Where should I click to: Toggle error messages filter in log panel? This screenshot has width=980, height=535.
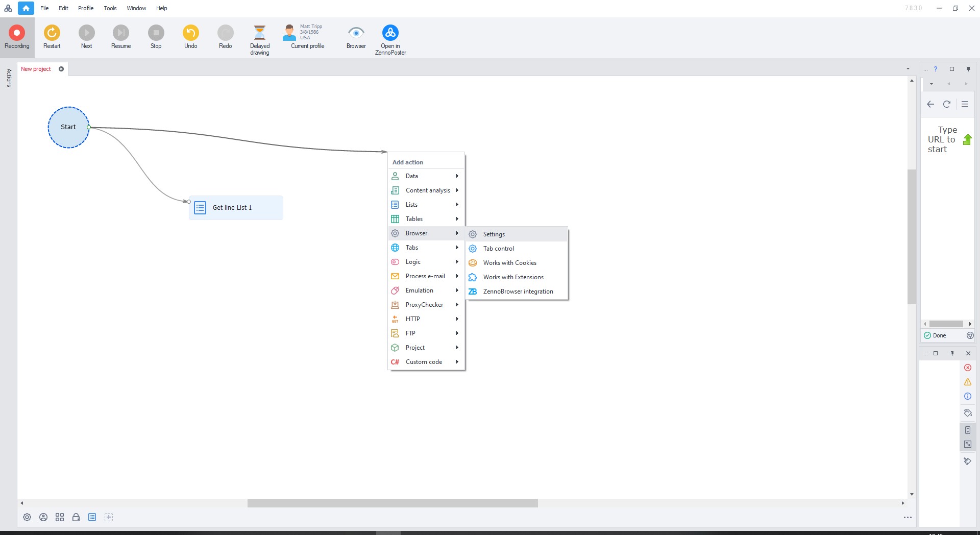(968, 368)
